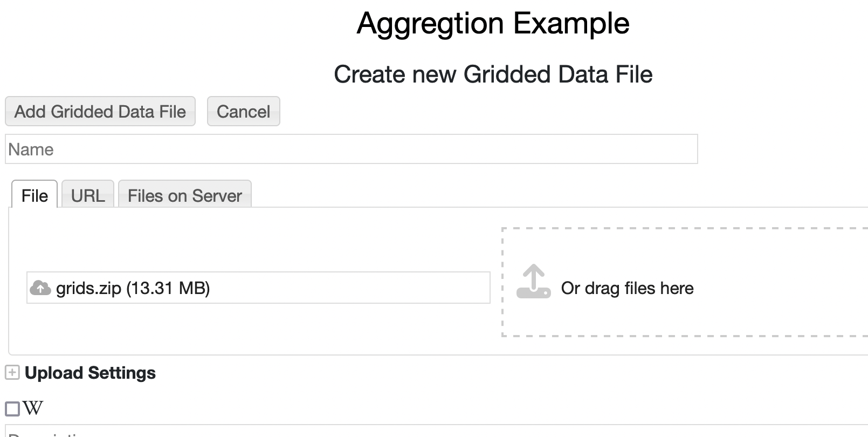Viewport: 868px width, 437px height.
Task: Focus the Name text field
Action: 352,149
